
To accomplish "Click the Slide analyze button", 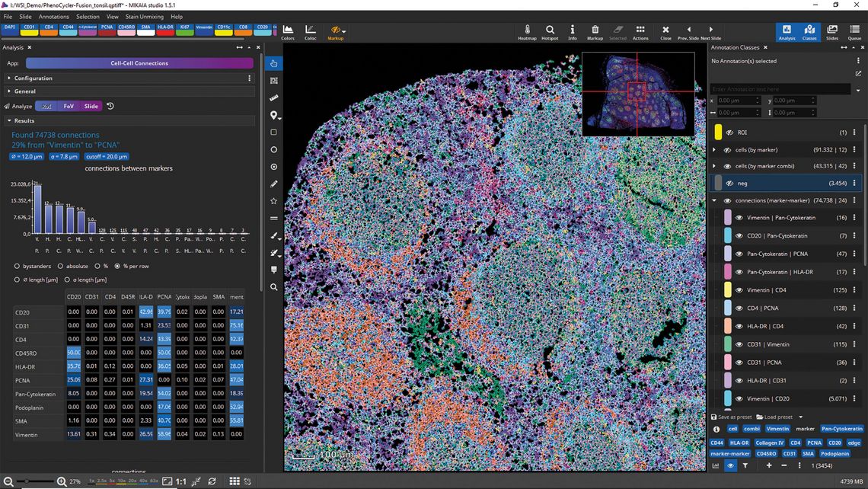I will pyautogui.click(x=91, y=106).
